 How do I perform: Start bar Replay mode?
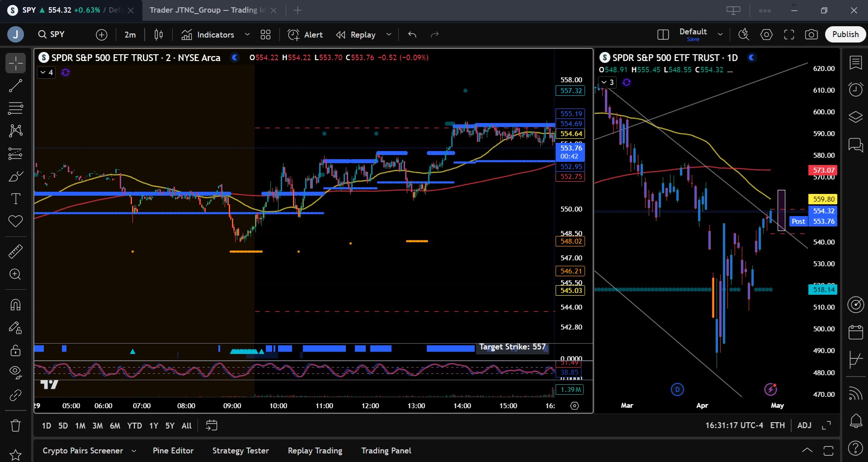coord(356,34)
